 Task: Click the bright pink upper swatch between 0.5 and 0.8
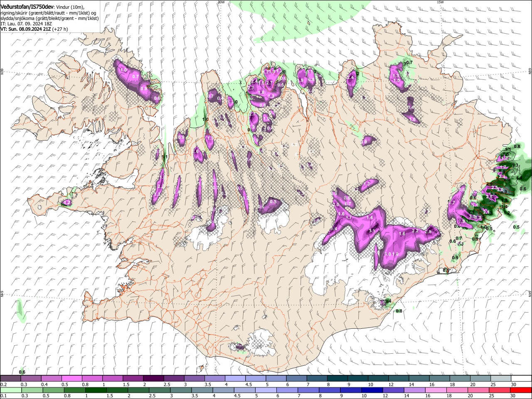71,379
